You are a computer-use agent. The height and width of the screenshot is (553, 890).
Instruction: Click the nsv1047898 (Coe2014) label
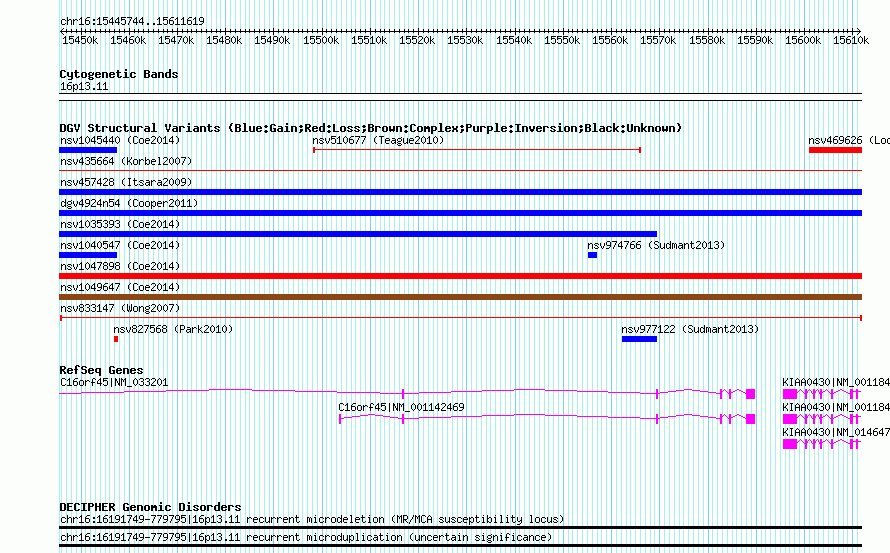pos(120,266)
